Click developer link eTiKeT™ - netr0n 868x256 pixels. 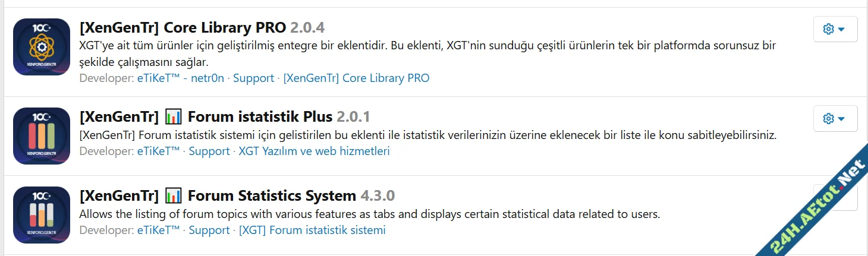[180, 78]
